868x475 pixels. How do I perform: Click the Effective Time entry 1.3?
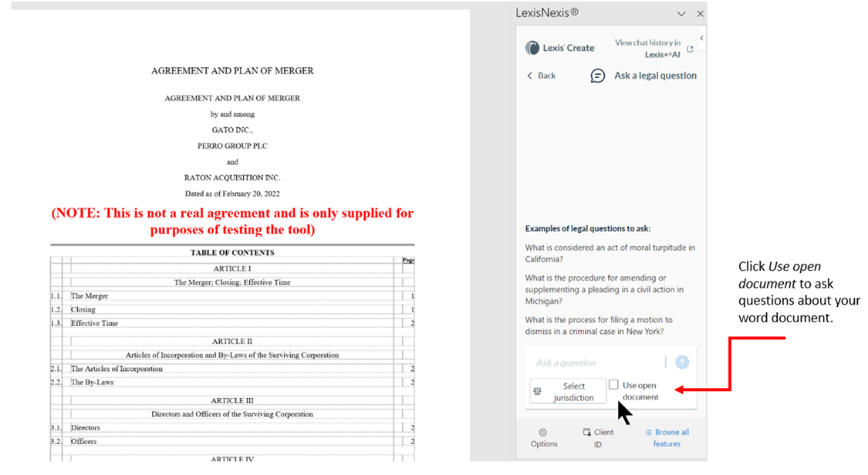[94, 324]
